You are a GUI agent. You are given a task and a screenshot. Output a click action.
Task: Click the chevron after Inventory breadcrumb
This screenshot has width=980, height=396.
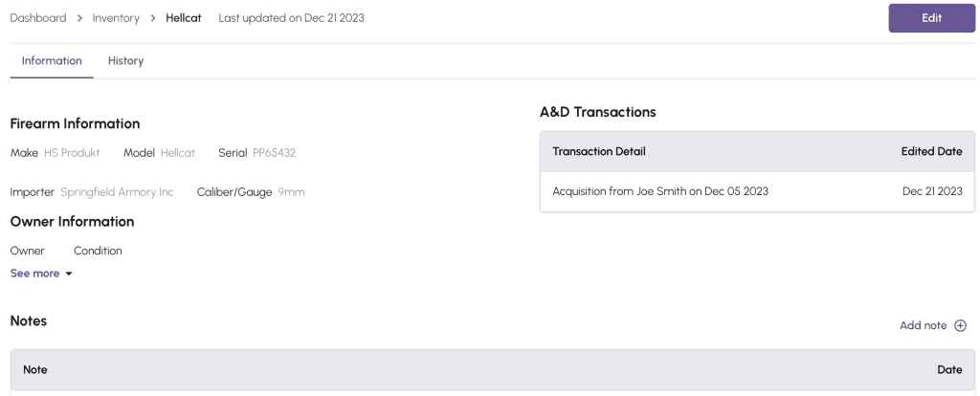(x=152, y=18)
